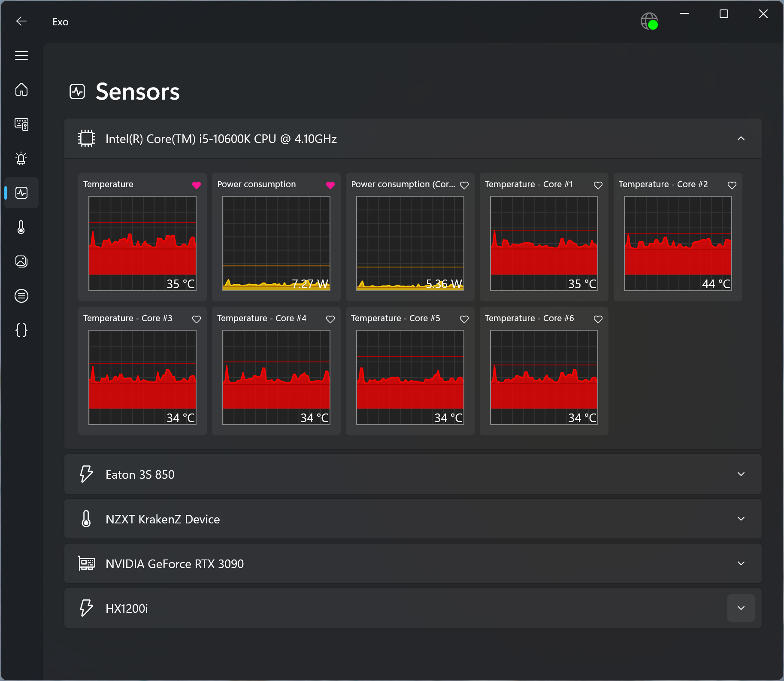Unfavorite the Power consumption sensor heart

(330, 185)
